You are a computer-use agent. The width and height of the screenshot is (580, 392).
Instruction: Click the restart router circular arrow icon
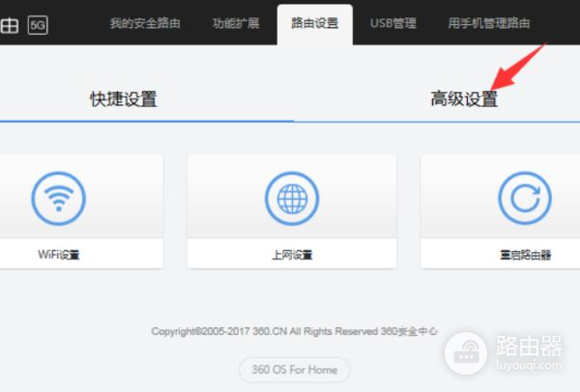coord(525,198)
